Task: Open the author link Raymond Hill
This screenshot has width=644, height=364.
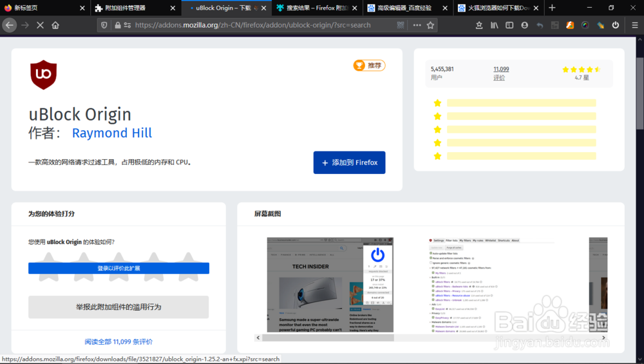Action: point(111,133)
